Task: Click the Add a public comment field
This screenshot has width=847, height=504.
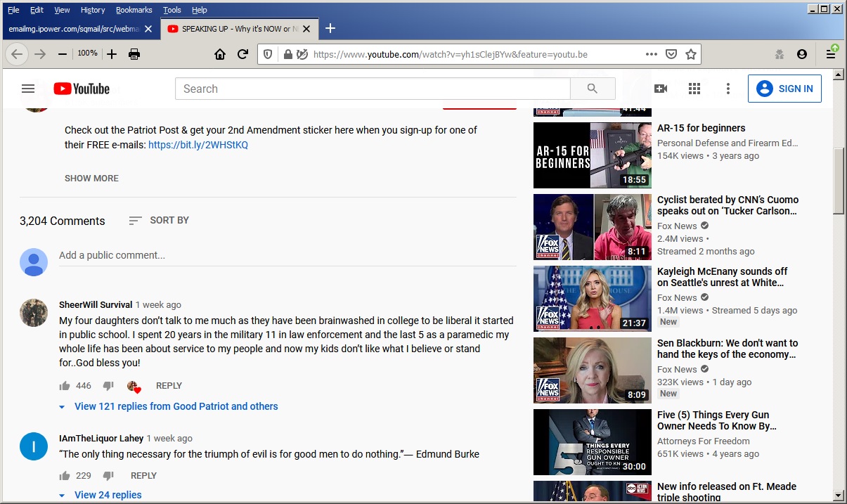Action: click(x=287, y=256)
